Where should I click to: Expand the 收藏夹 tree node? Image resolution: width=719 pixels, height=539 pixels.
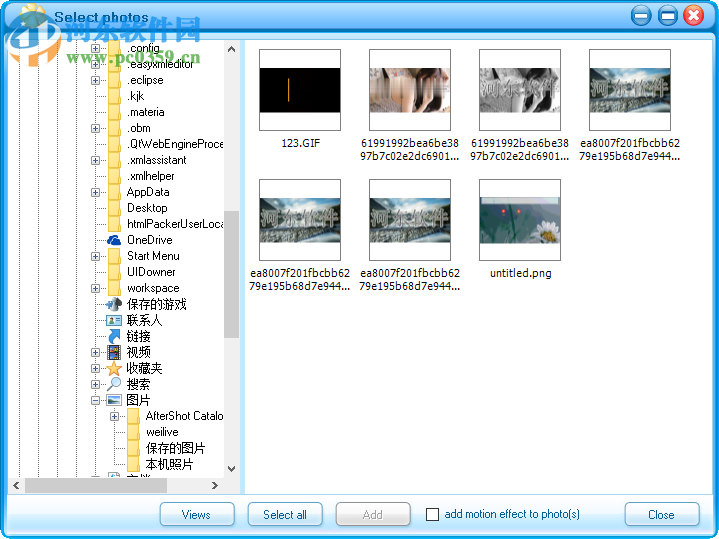(x=95, y=368)
